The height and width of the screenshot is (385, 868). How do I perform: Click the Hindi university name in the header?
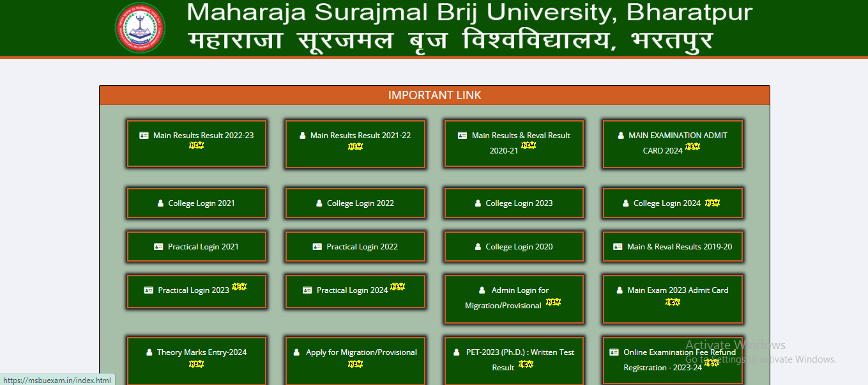point(450,40)
